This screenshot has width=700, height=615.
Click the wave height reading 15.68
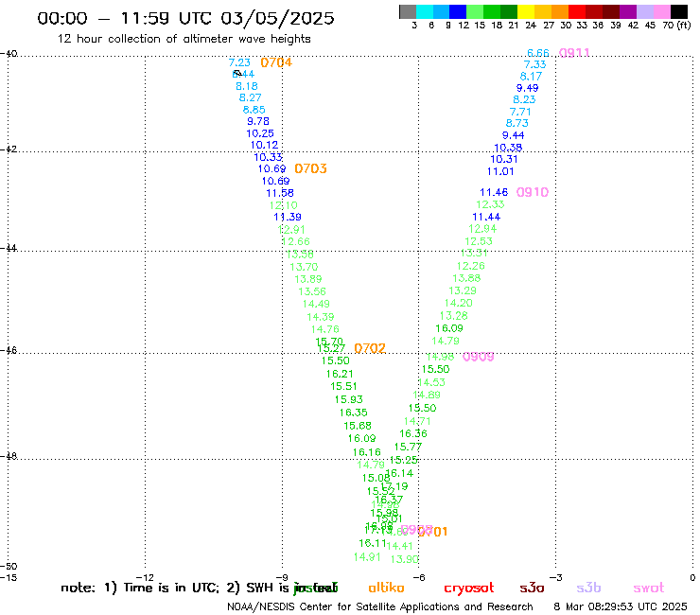358,426
